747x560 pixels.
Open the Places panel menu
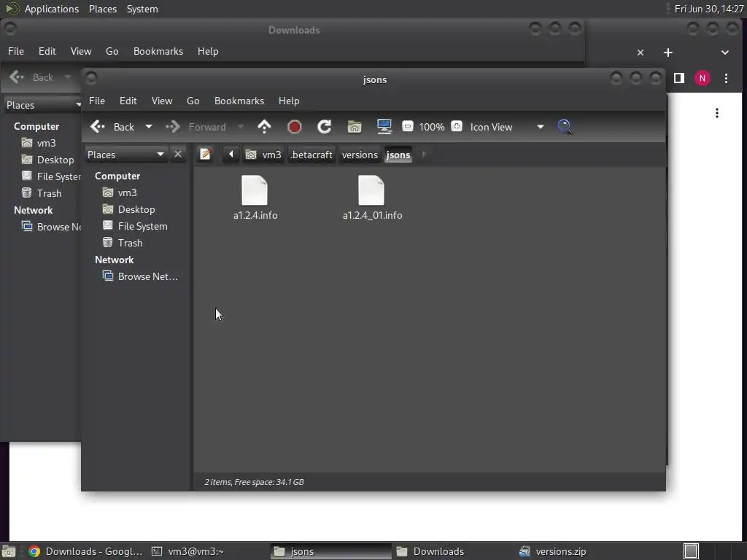[103, 9]
